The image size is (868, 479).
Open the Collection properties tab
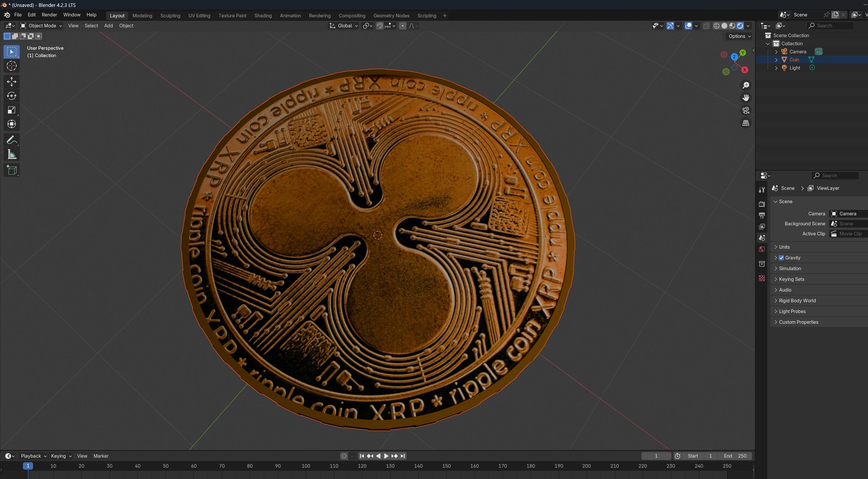(x=762, y=264)
